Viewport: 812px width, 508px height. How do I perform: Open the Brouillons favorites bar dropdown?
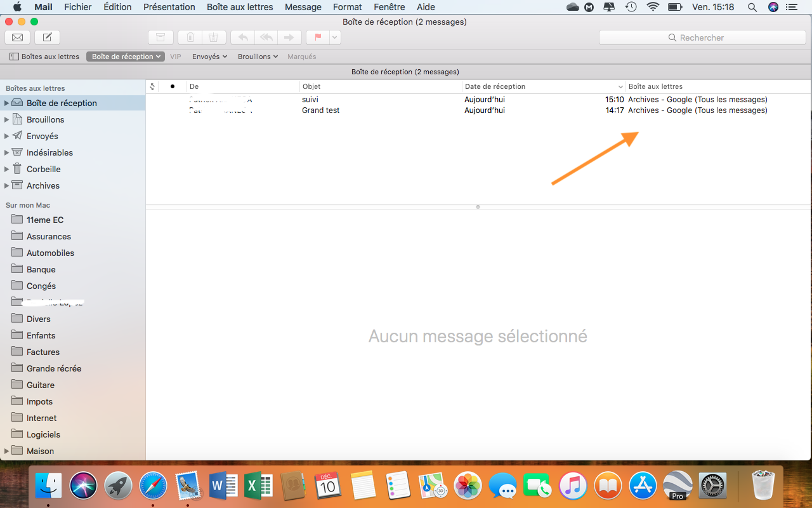pyautogui.click(x=258, y=57)
